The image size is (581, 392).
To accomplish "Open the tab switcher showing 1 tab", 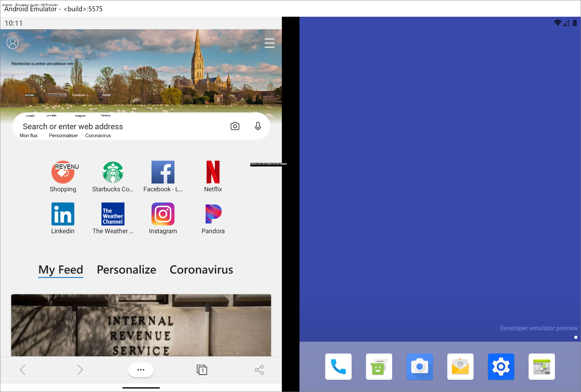I will click(x=202, y=370).
